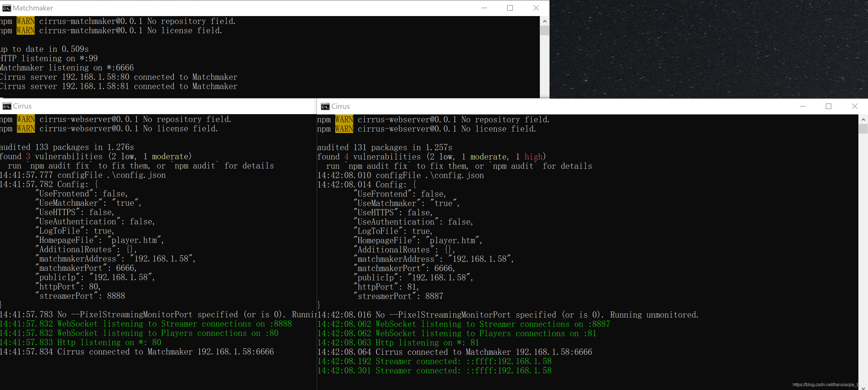
Task: Maximize the Matchmaker window
Action: coord(510,8)
